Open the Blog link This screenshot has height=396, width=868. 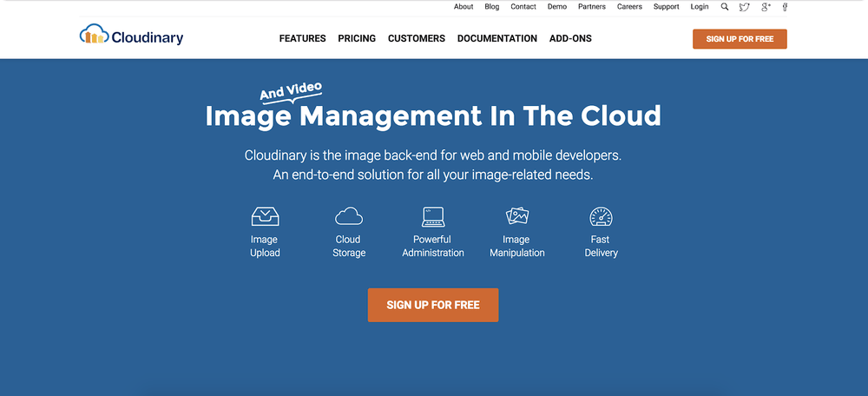point(491,7)
